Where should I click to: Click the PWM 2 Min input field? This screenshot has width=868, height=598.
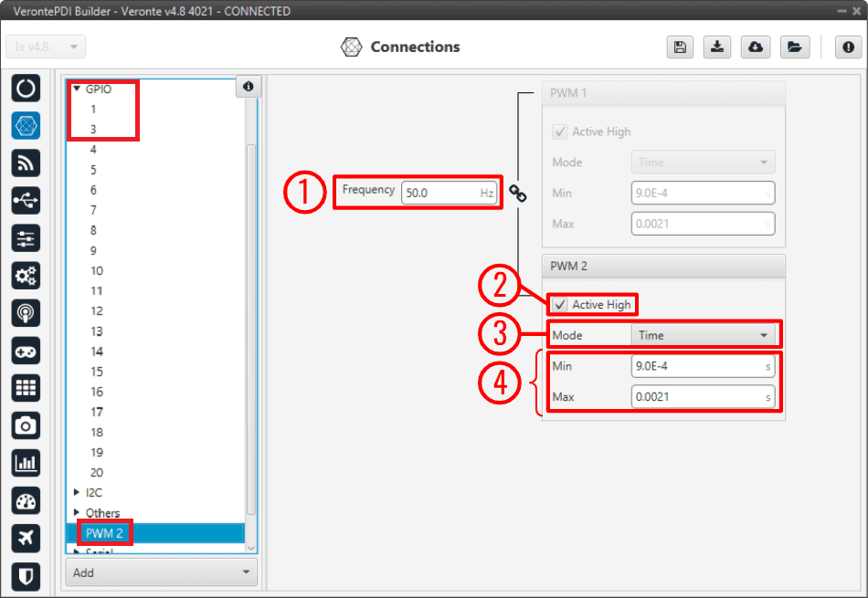[703, 366]
